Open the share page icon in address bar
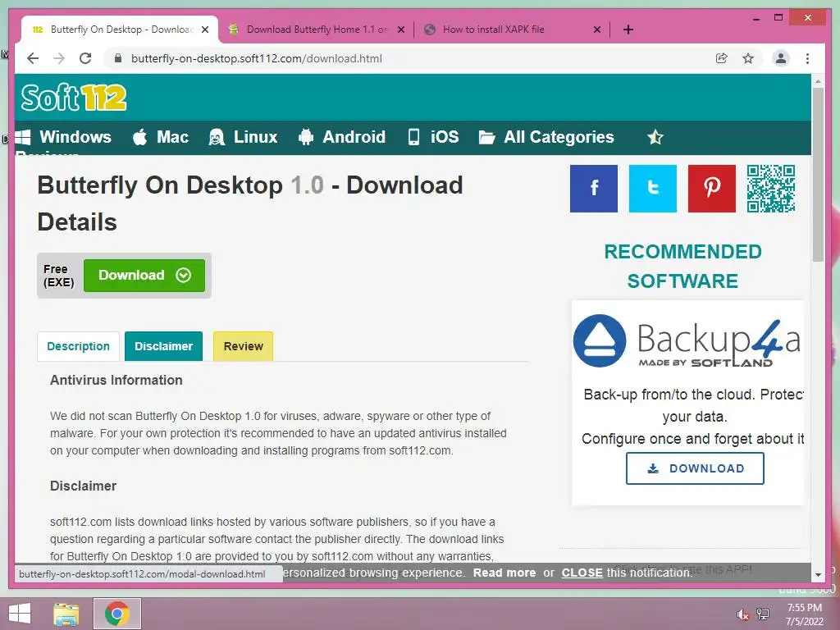840x630 pixels. (x=722, y=58)
